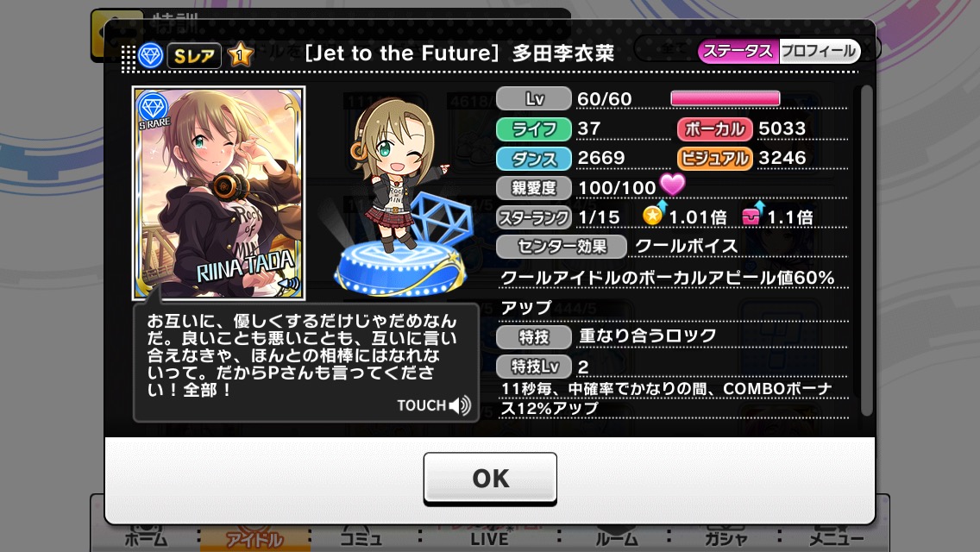Select the ステータス tab
The width and height of the screenshot is (980, 552).
(x=738, y=51)
